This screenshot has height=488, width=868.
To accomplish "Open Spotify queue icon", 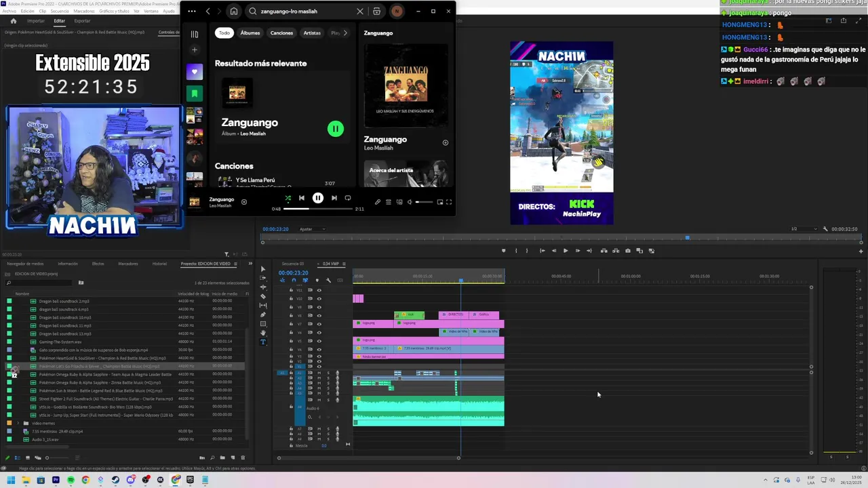I will click(389, 202).
